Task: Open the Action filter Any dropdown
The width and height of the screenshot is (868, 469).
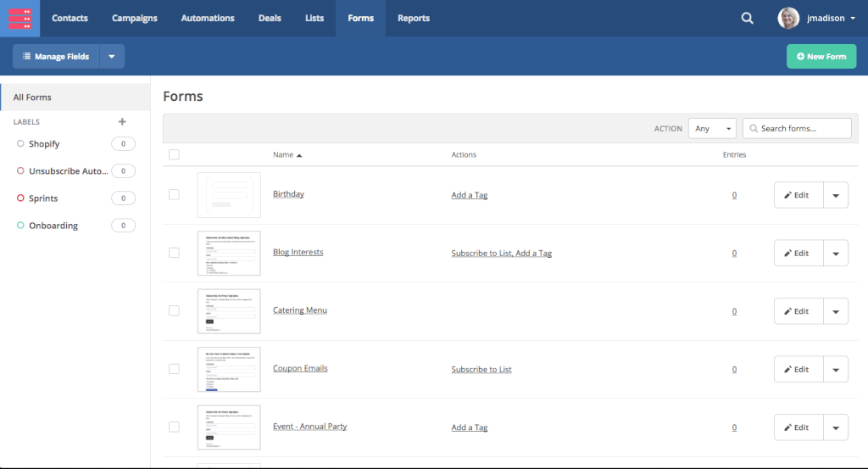Action: 712,128
